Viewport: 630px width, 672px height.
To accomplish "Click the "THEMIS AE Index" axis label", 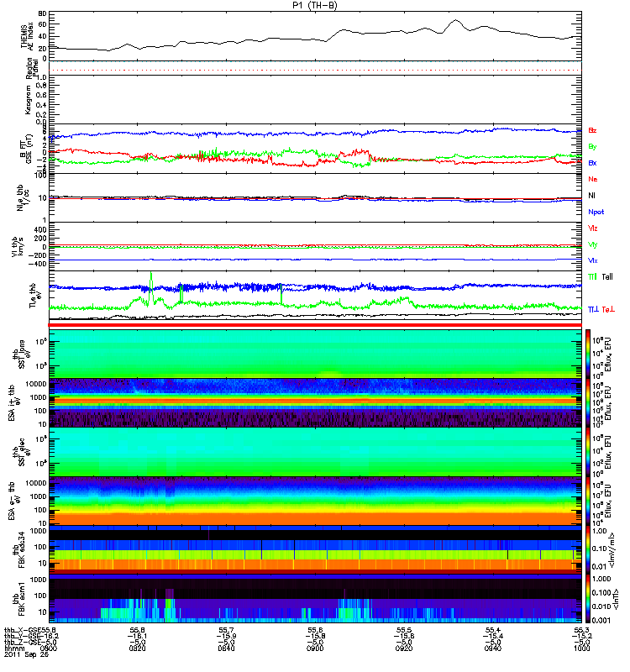I will click(27, 35).
